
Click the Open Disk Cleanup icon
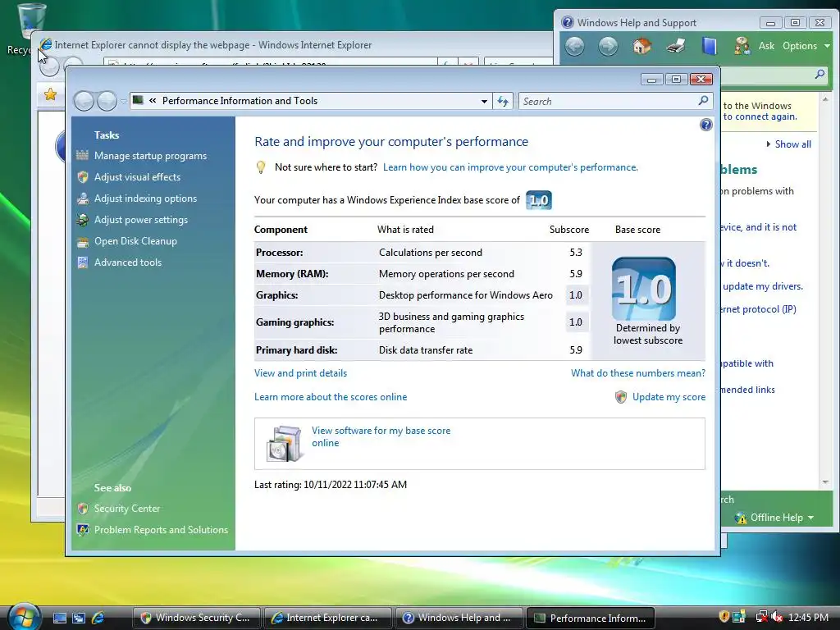click(x=83, y=241)
